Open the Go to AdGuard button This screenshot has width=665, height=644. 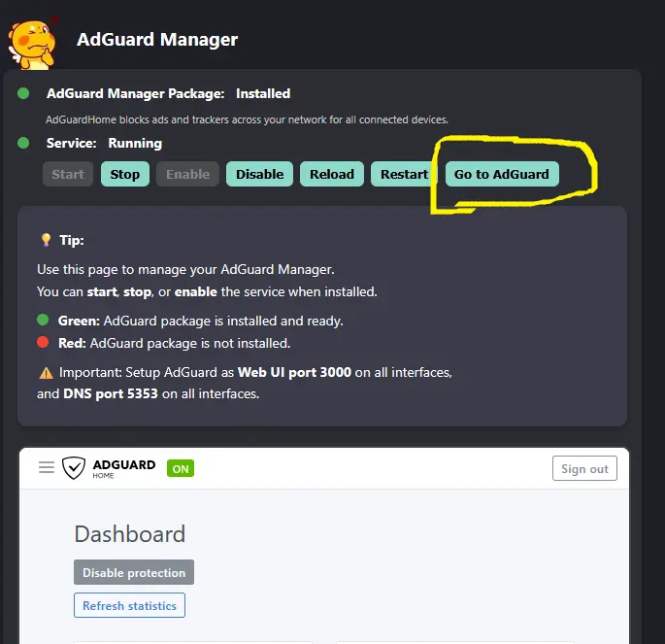coord(502,174)
